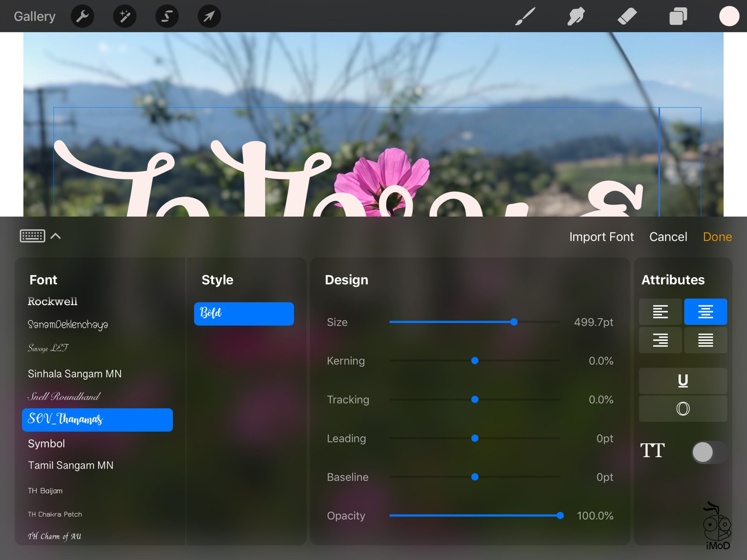Return to the Gallery
The width and height of the screenshot is (747, 560).
[x=34, y=16]
